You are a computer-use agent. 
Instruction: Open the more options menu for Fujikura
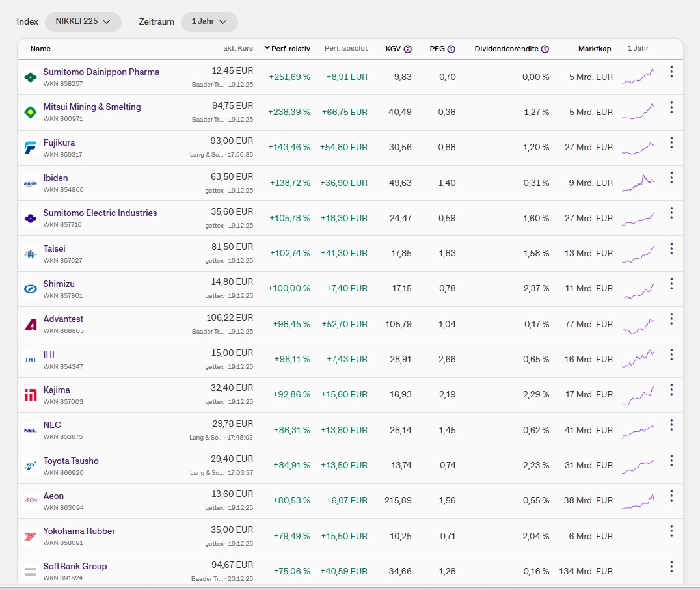tap(671, 142)
